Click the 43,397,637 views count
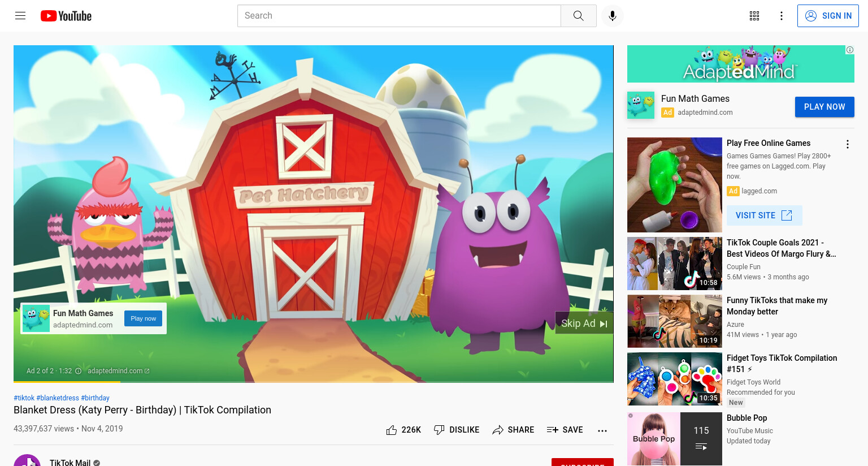 click(x=44, y=429)
